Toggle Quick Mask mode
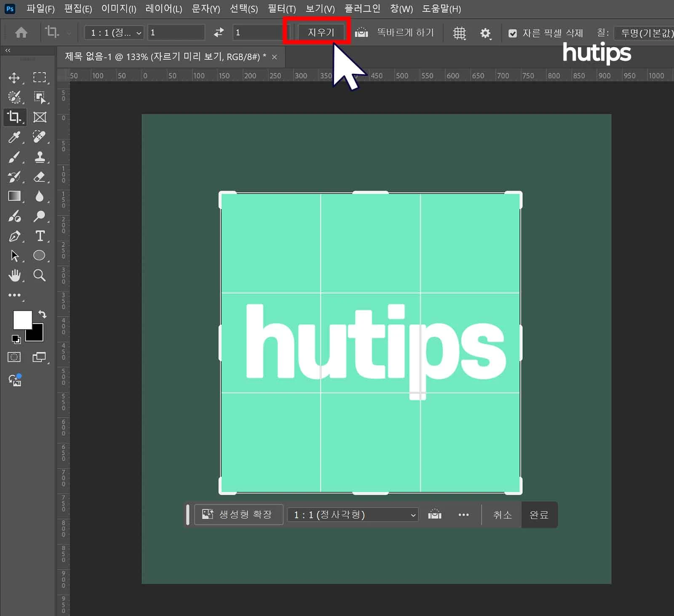 click(x=14, y=357)
